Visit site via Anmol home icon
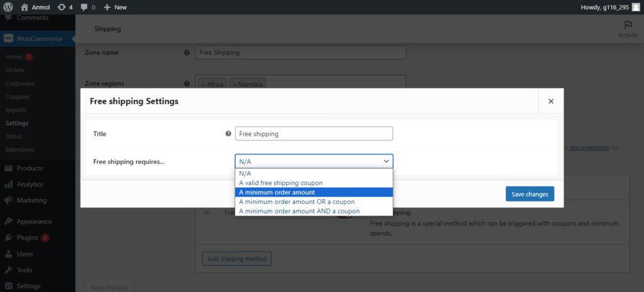The width and height of the screenshot is (644, 292). [x=25, y=7]
